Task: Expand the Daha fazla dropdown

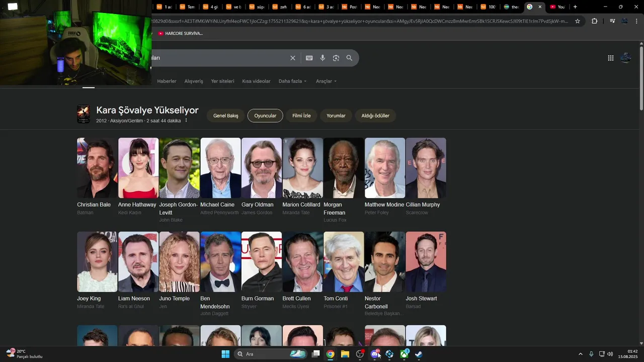Action: point(292,81)
